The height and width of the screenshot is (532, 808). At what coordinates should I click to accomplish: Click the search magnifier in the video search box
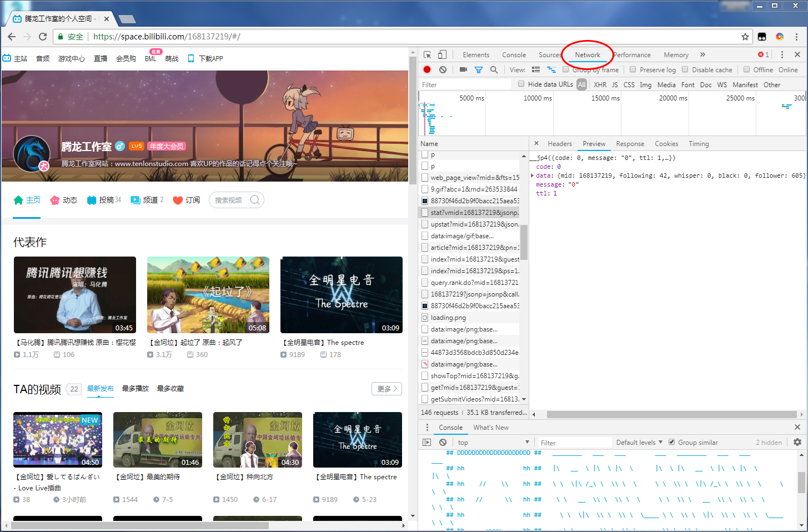[255, 200]
